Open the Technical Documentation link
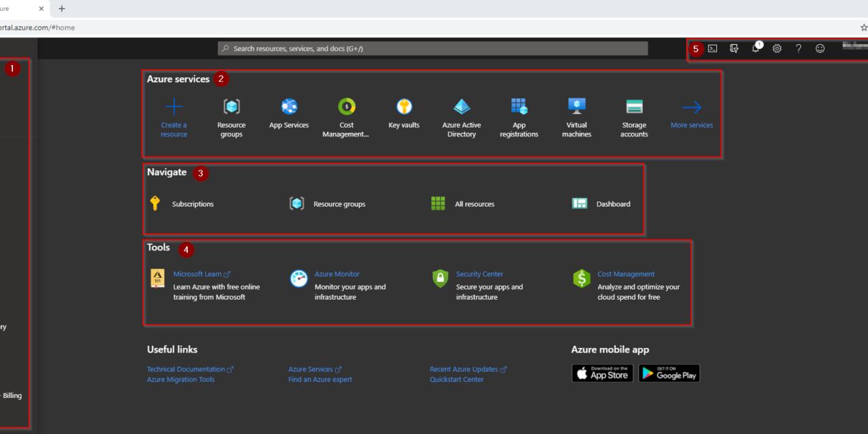The image size is (868, 434). tap(186, 370)
